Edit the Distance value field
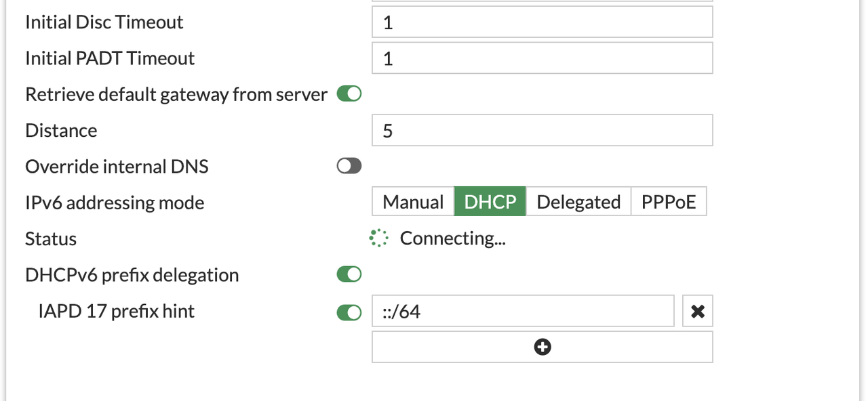Viewport: 868px width, 401px height. (542, 130)
